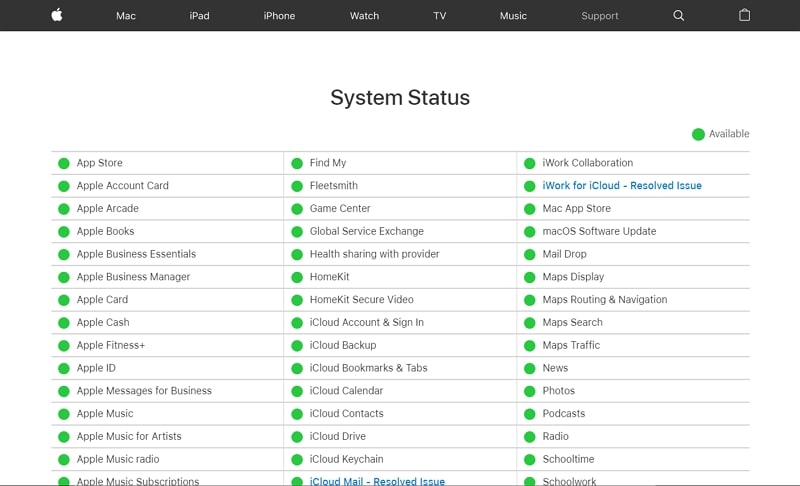Screen dimensions: 800x486
Task: Click green status dot beside Find My
Action: 297,163
